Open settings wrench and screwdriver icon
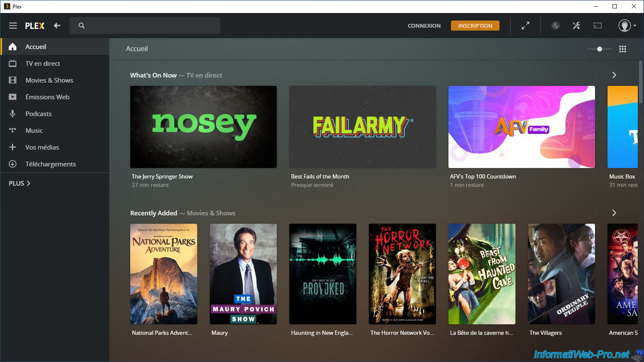Viewport: 644px width, 362px height. click(576, 26)
